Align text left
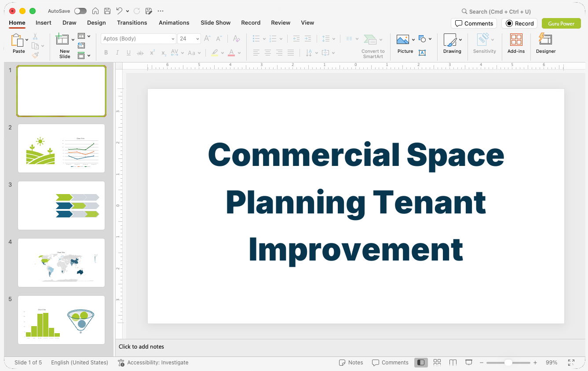 coord(256,53)
